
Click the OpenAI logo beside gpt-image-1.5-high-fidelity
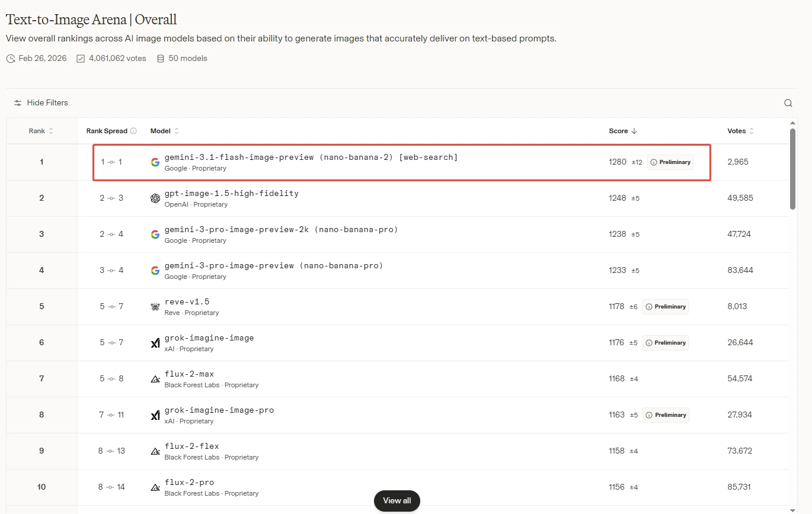(155, 198)
